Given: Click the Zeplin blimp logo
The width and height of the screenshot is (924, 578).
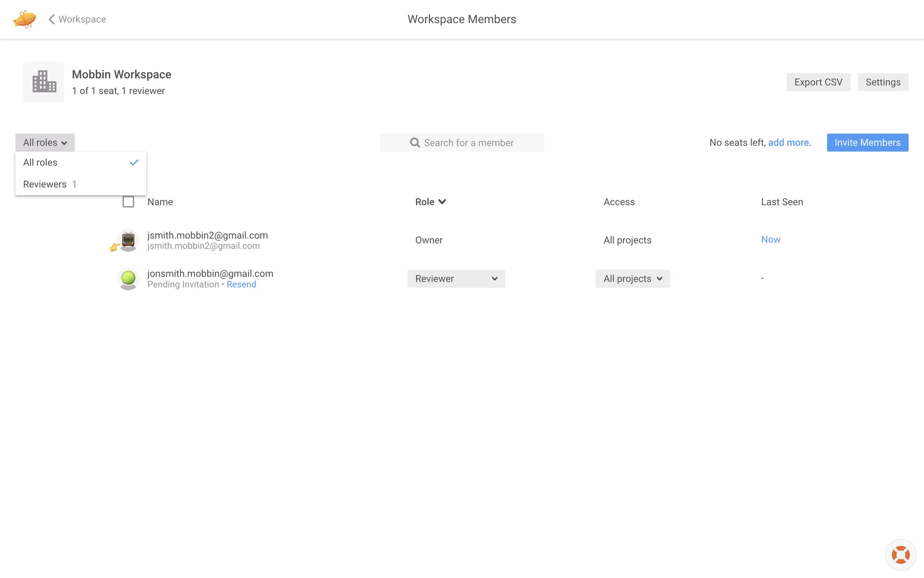Looking at the screenshot, I should (x=25, y=19).
